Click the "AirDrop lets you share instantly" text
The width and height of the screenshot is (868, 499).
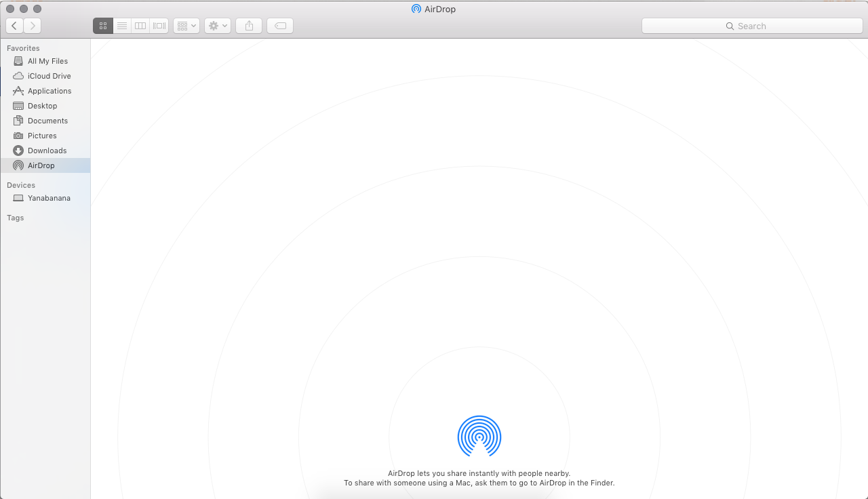[479, 473]
